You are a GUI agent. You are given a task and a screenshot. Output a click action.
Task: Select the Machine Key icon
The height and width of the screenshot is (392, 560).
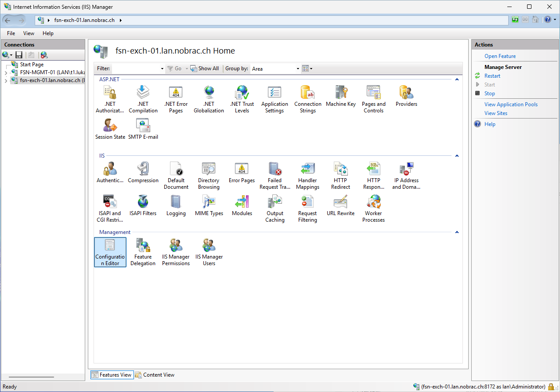click(x=341, y=96)
